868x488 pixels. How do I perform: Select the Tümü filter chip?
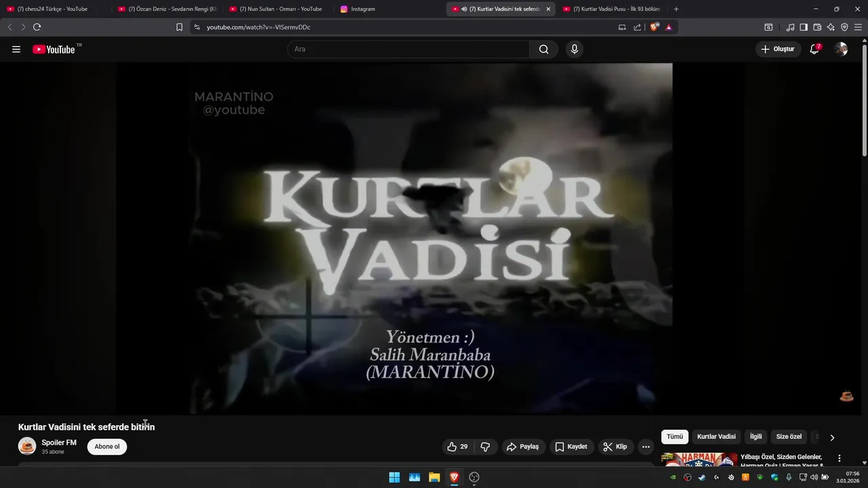pos(675,437)
